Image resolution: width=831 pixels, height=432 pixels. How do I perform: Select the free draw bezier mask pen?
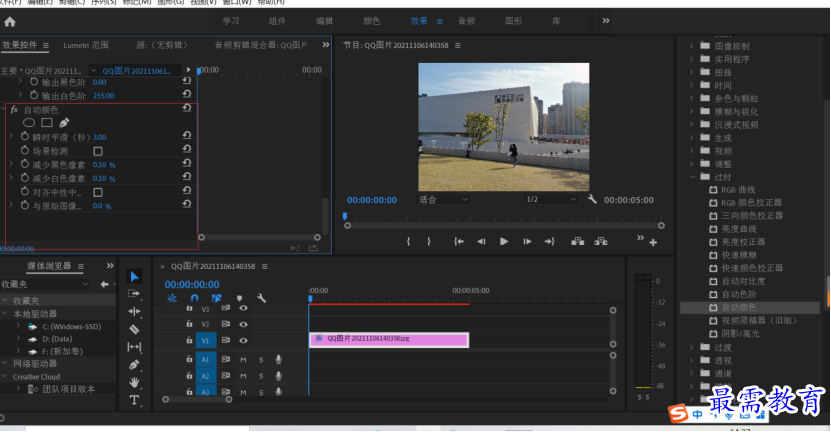64,123
